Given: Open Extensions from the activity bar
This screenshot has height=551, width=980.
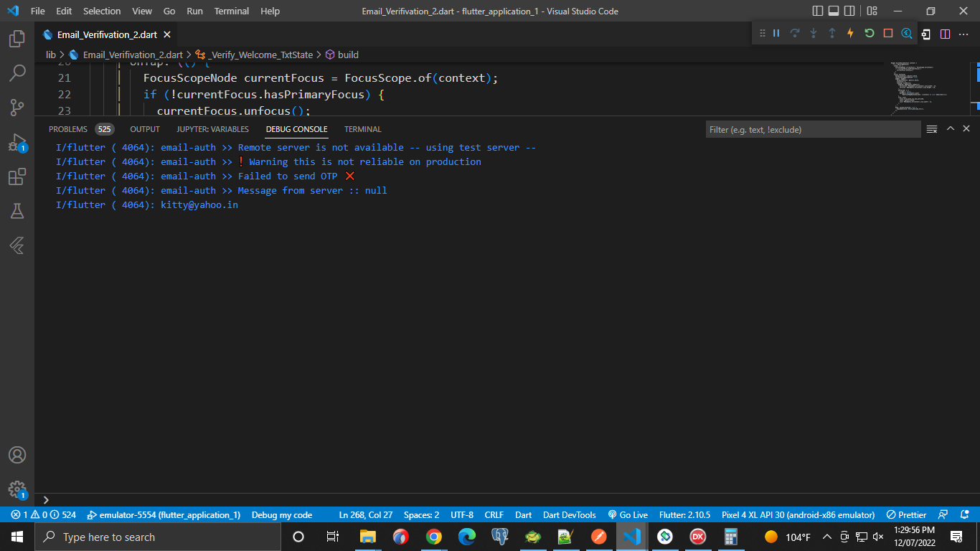Looking at the screenshot, I should [17, 176].
